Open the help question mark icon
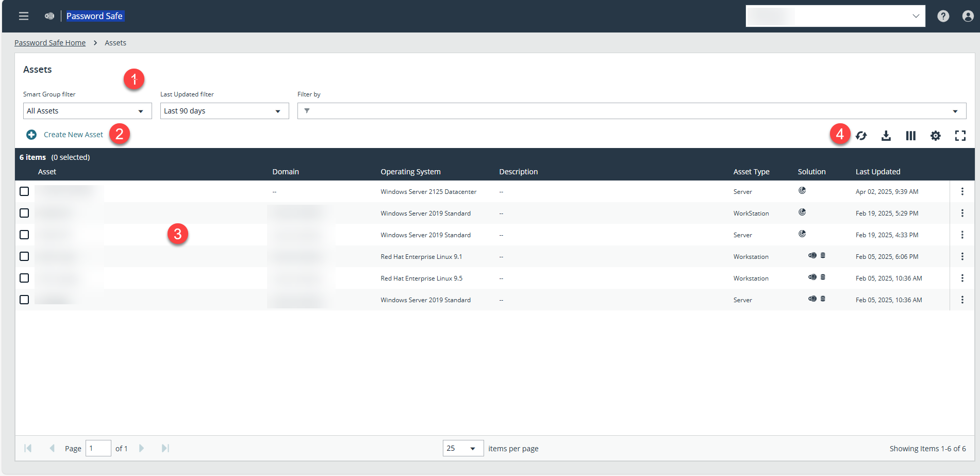This screenshot has width=980, height=476. click(x=943, y=16)
